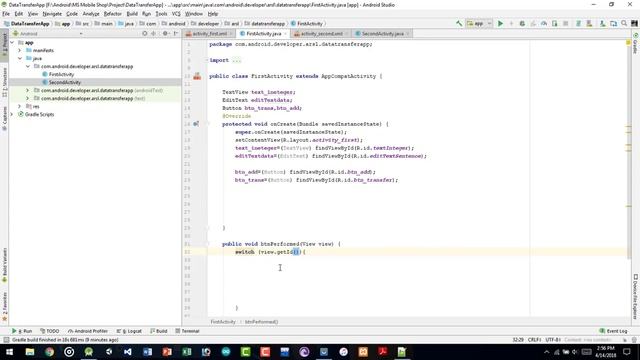Screen dimensions: 640x360
Task: Open the Terminal tool window
Action: click(187, 331)
